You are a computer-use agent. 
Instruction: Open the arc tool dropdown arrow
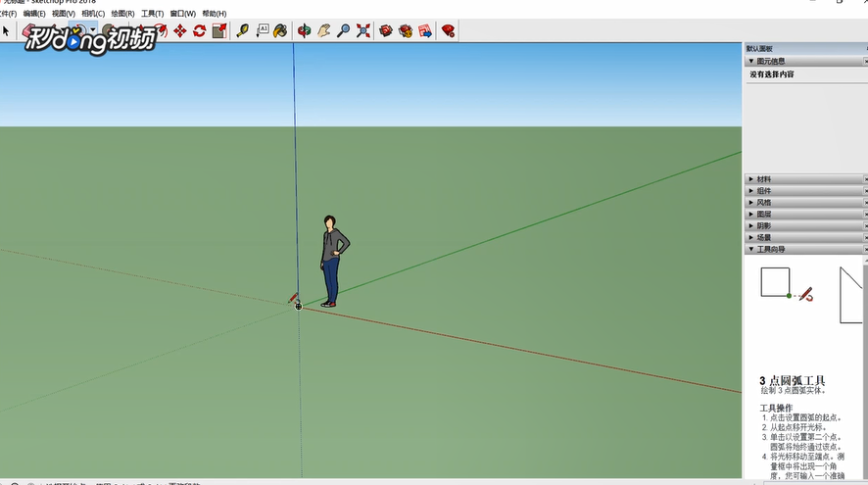point(93,30)
